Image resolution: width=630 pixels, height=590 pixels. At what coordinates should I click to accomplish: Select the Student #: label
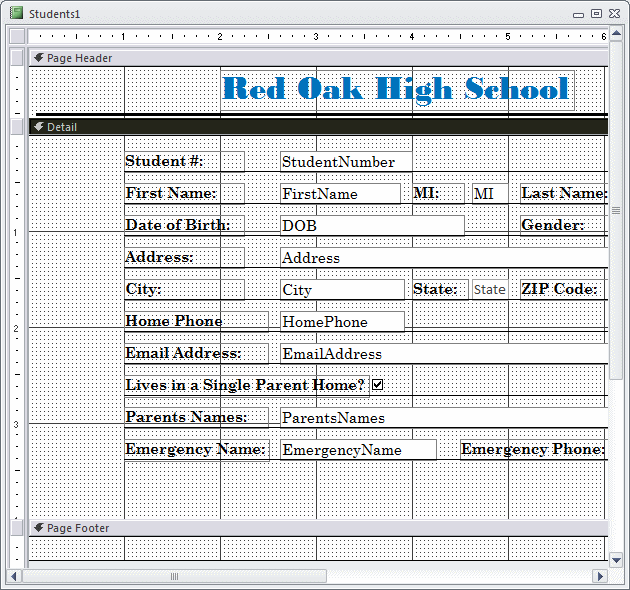click(x=184, y=162)
